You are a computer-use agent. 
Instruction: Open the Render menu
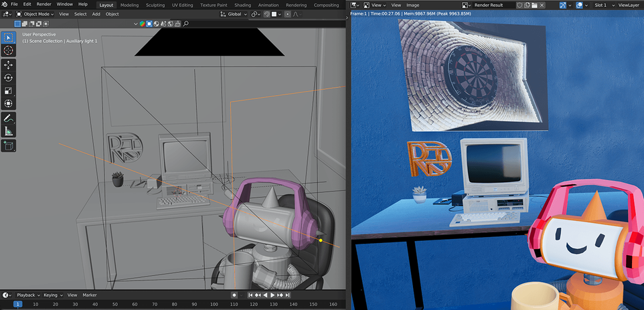click(44, 4)
